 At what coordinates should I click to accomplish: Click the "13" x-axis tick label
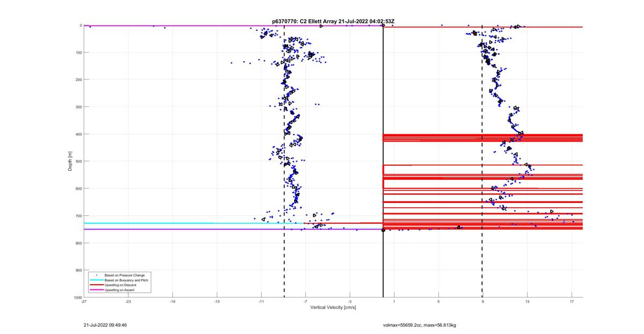pos(528,301)
